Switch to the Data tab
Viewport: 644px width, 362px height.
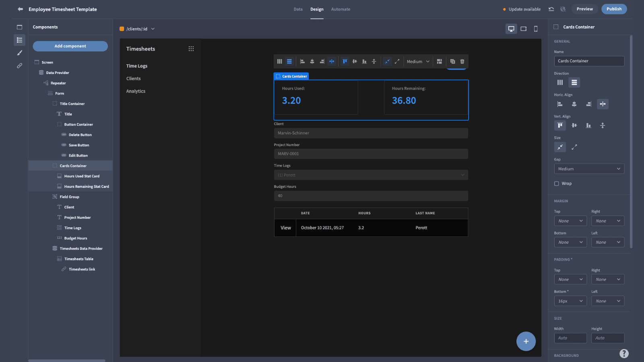pos(298,9)
